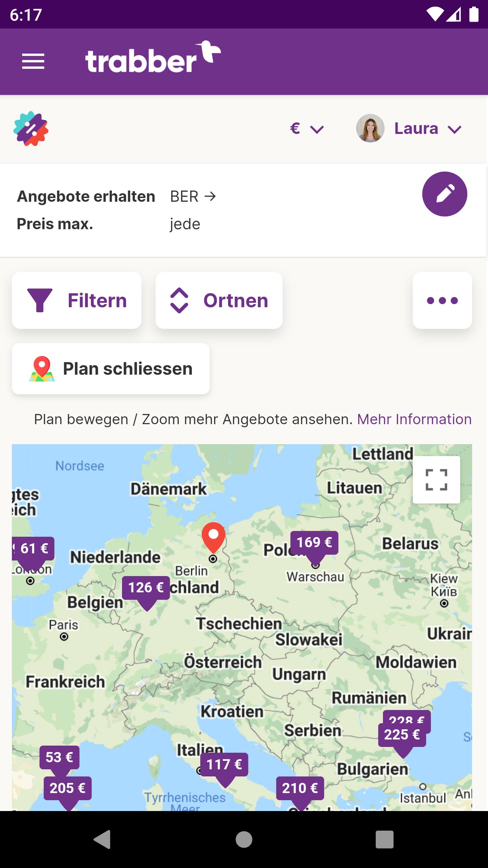
Task: Tap the Android back navigation button
Action: [102, 840]
